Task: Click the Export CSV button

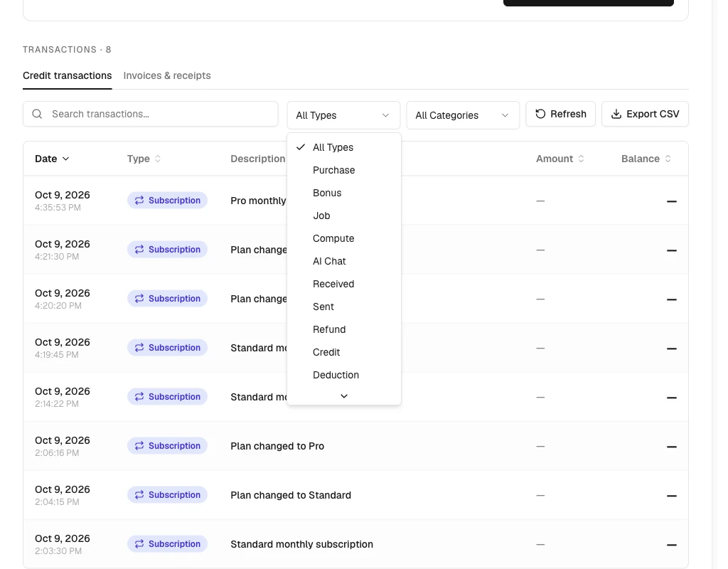Action: click(x=645, y=114)
